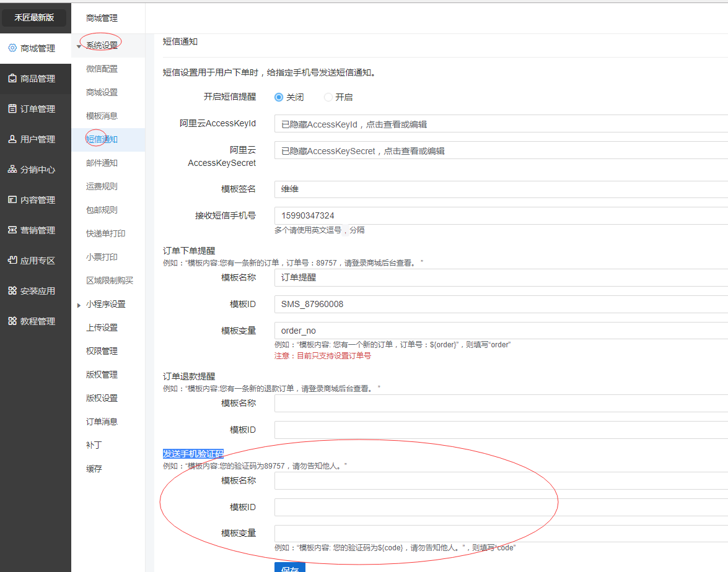Viewport: 728px width, 572px height.
Task: Click the blue 保存 button
Action: (289, 567)
